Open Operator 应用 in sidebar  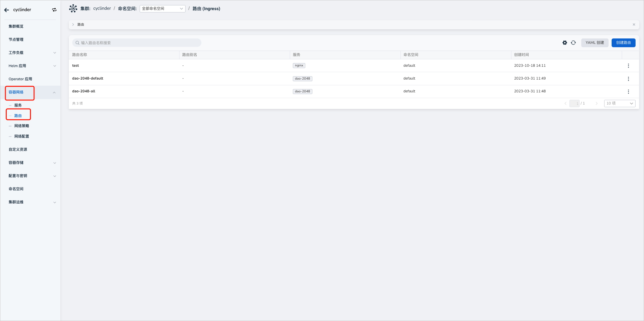(20, 79)
